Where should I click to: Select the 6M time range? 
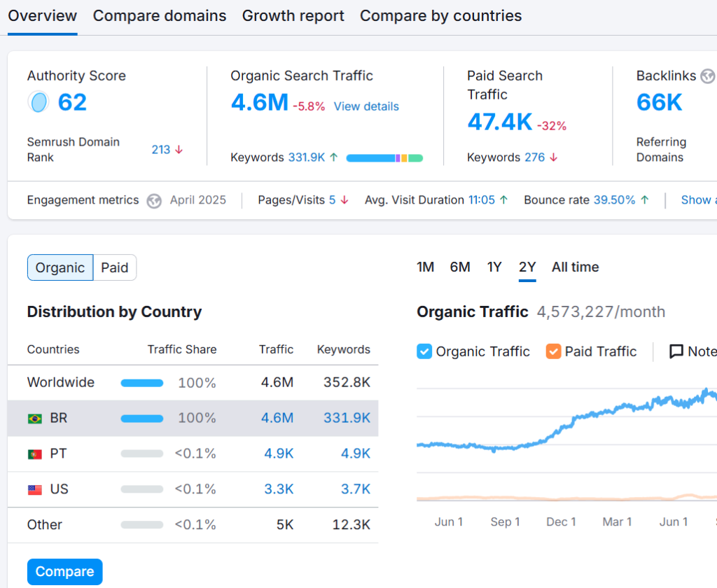(x=460, y=267)
